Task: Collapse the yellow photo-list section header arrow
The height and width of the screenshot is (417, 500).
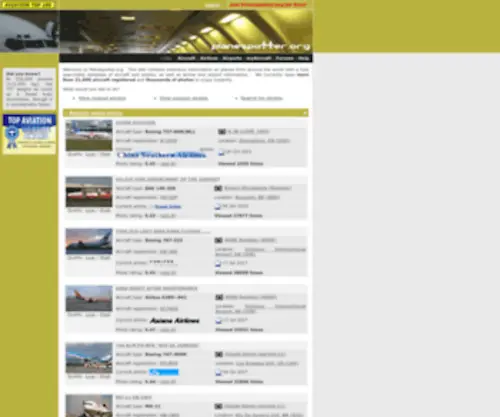Action: point(305,113)
